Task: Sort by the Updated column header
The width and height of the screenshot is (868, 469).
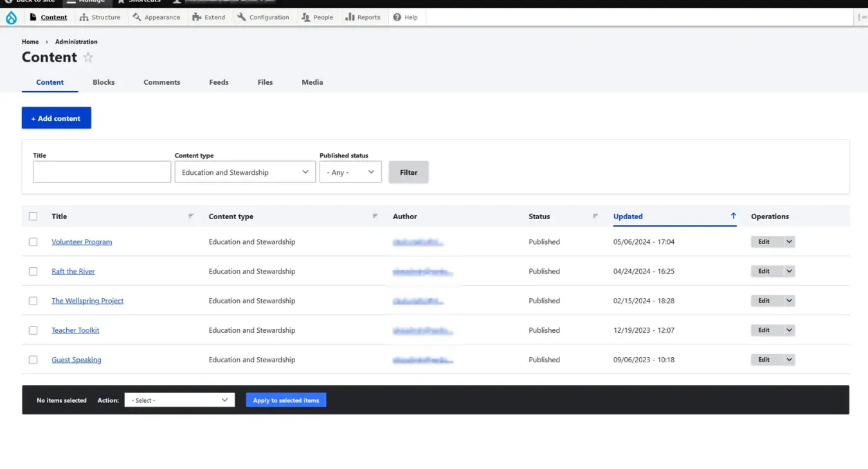Action: [x=628, y=217]
